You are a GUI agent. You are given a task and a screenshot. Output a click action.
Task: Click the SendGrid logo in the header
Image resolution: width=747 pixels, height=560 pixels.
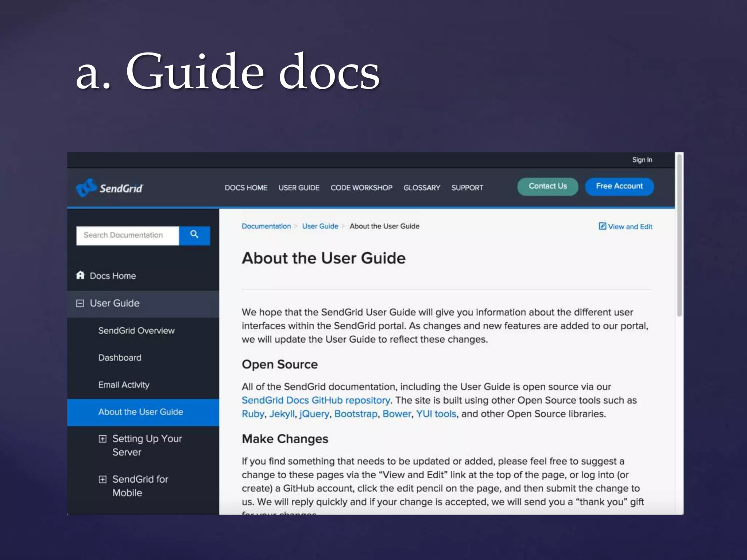[109, 188]
